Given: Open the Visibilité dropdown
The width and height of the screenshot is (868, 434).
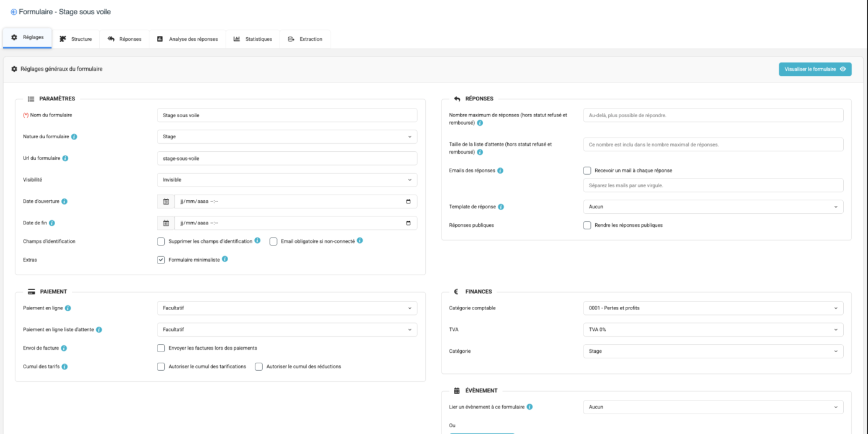Looking at the screenshot, I should click(x=286, y=180).
